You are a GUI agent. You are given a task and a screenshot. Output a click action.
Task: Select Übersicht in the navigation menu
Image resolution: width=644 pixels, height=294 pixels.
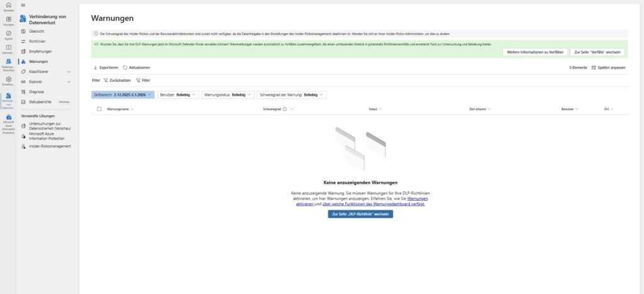pyautogui.click(x=37, y=31)
